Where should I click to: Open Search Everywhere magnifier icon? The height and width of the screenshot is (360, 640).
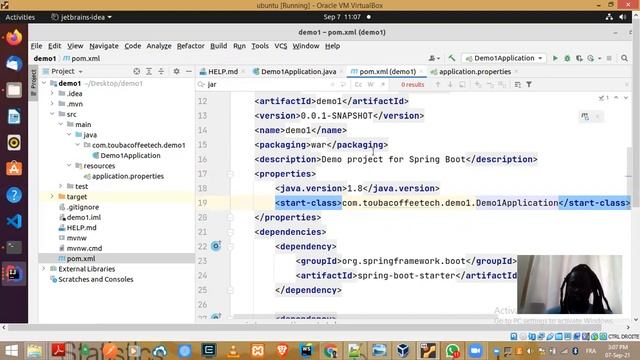click(x=624, y=58)
